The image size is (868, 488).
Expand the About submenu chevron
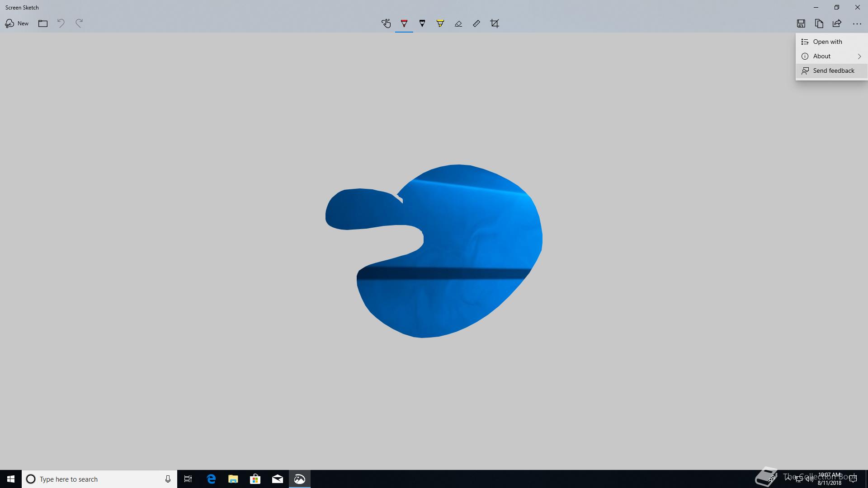[859, 56]
